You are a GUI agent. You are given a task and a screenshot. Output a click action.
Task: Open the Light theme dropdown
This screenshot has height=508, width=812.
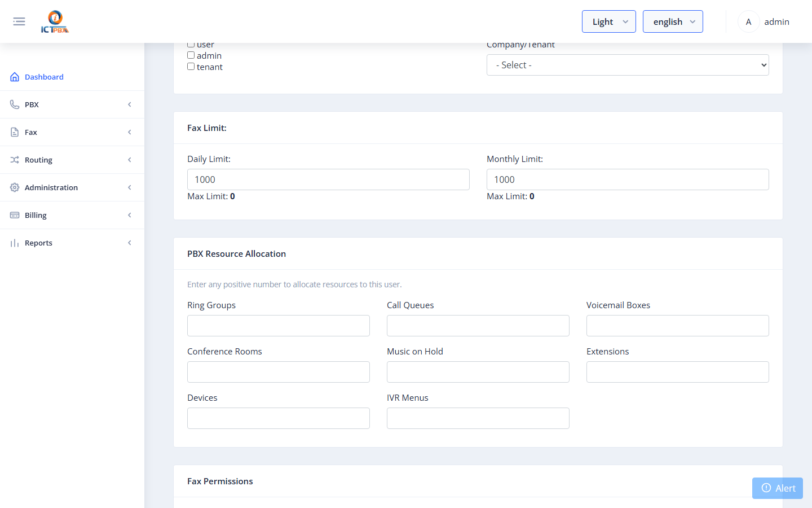pyautogui.click(x=609, y=21)
